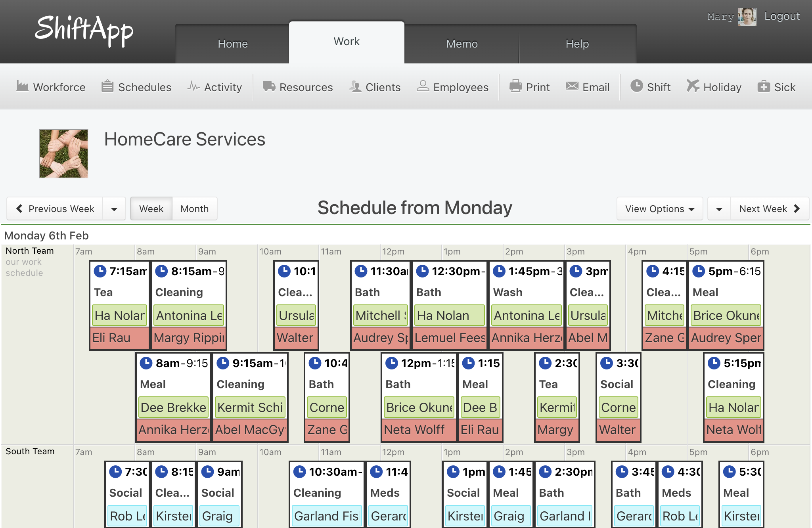The width and height of the screenshot is (812, 528).
Task: Switch the calendar to Month view
Action: [195, 209]
